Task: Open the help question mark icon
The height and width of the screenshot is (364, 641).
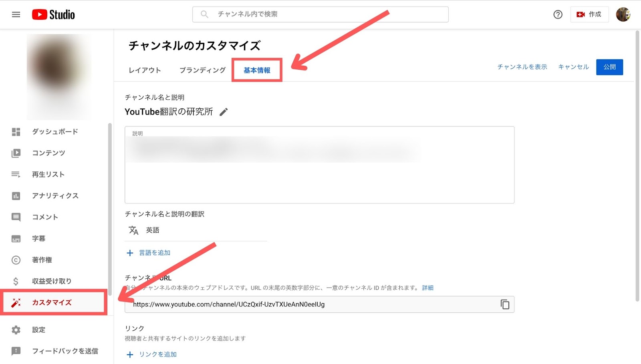Action: click(558, 14)
